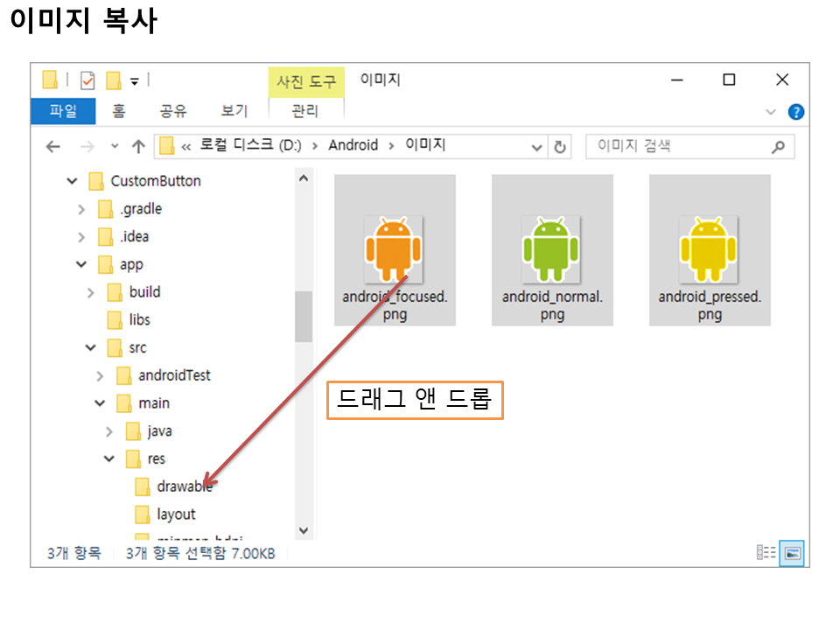Click the search magnifier icon
Image resolution: width=840 pixels, height=630 pixels.
tap(778, 146)
